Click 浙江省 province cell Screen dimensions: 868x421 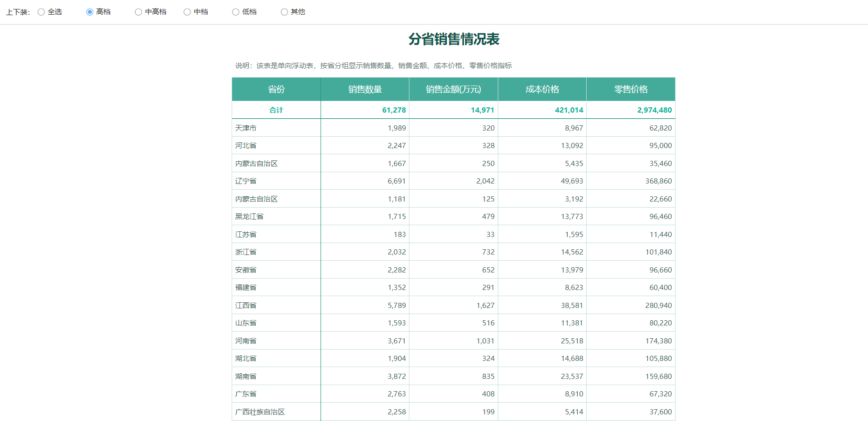[246, 252]
